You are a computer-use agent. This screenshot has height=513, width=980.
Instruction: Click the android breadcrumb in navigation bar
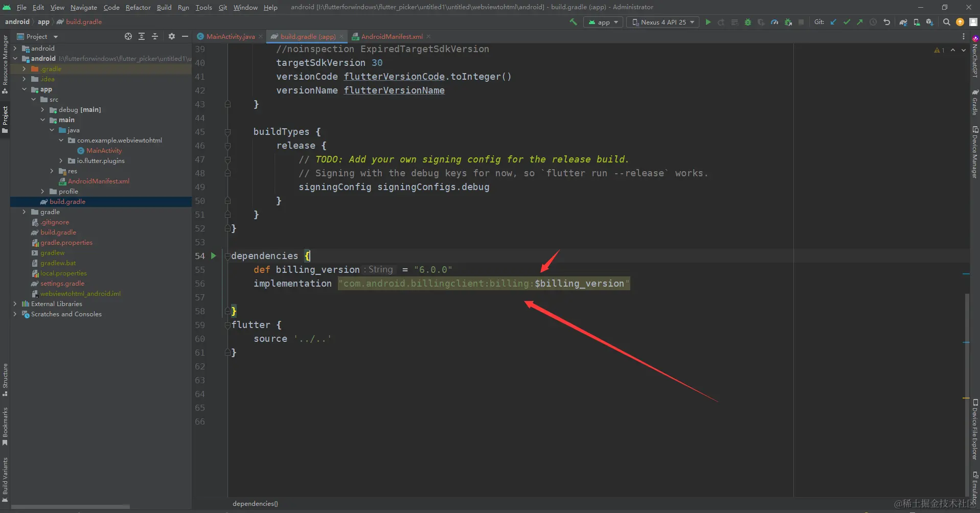17,22
